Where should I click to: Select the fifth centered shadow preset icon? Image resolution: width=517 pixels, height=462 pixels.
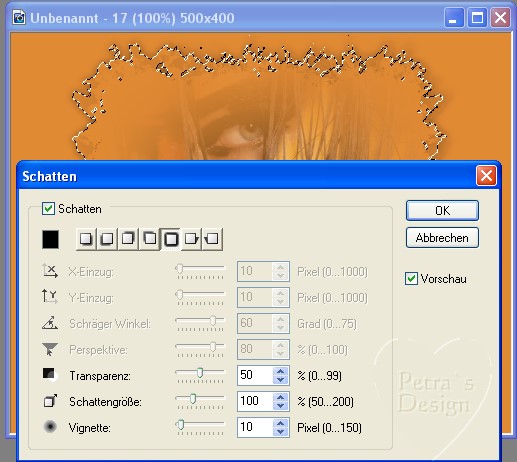click(171, 239)
